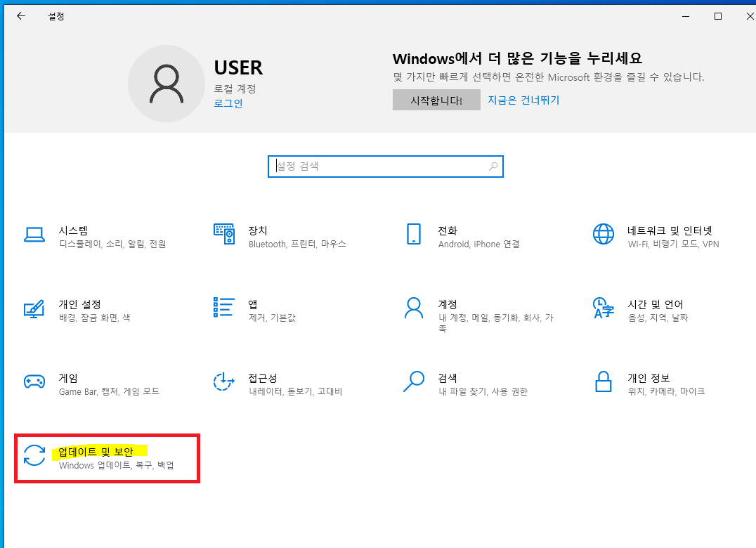Click the 로그인 link under USER
Viewport: 756px width, 548px height.
pyautogui.click(x=228, y=103)
